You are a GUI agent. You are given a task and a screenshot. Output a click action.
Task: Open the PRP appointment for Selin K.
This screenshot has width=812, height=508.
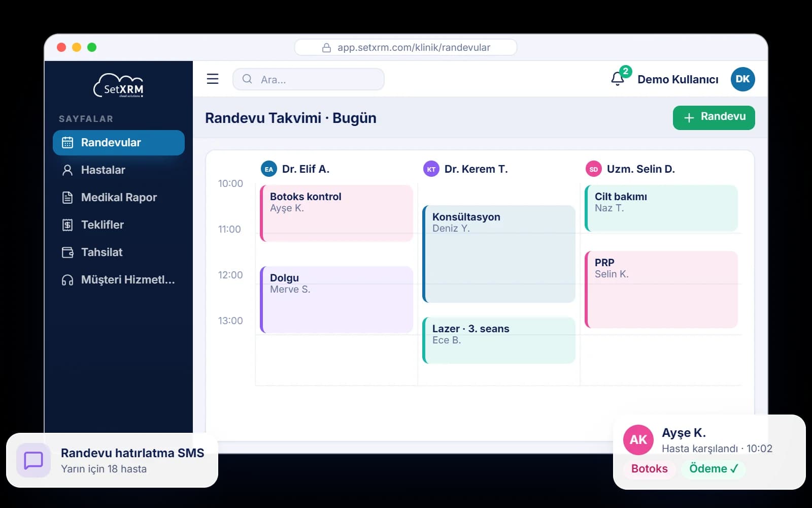661,290
